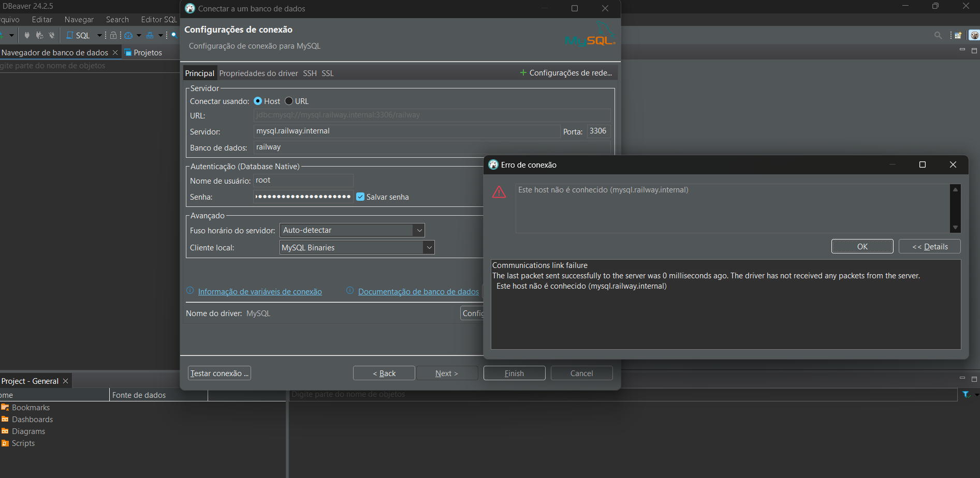Click the Diagrams folder icon
This screenshot has height=478, width=980.
pos(5,431)
